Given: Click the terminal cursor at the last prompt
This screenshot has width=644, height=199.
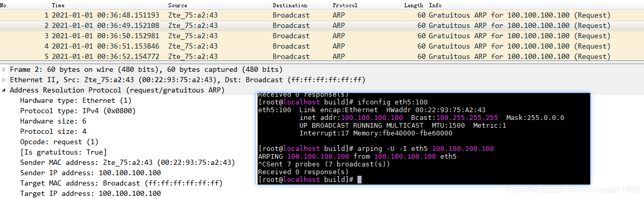Looking at the screenshot, I should [x=359, y=179].
